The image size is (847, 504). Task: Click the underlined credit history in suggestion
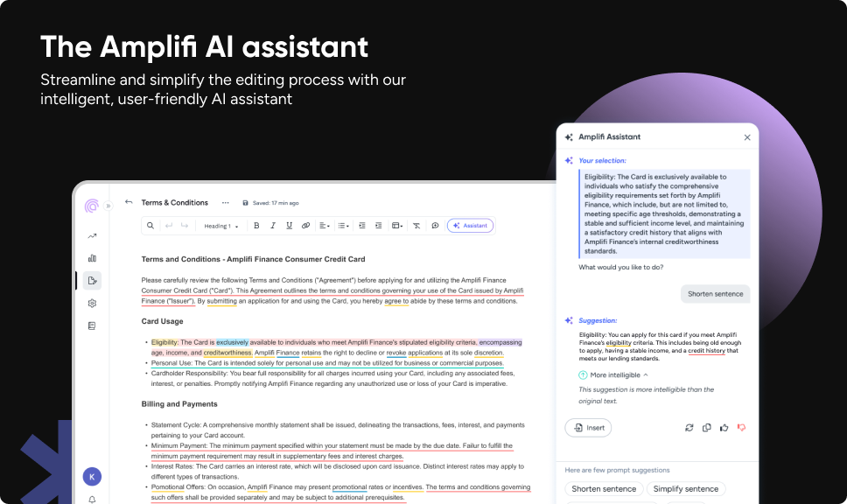pyautogui.click(x=706, y=351)
